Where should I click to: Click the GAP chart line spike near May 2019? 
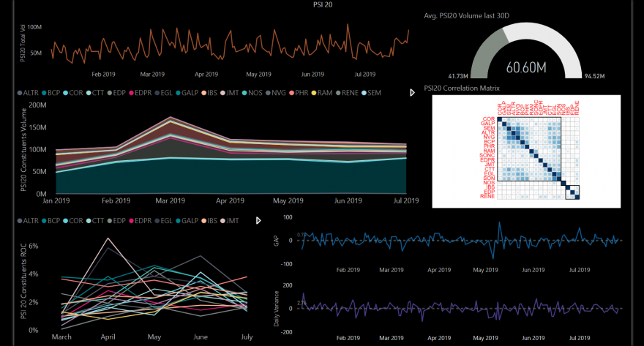(x=499, y=224)
